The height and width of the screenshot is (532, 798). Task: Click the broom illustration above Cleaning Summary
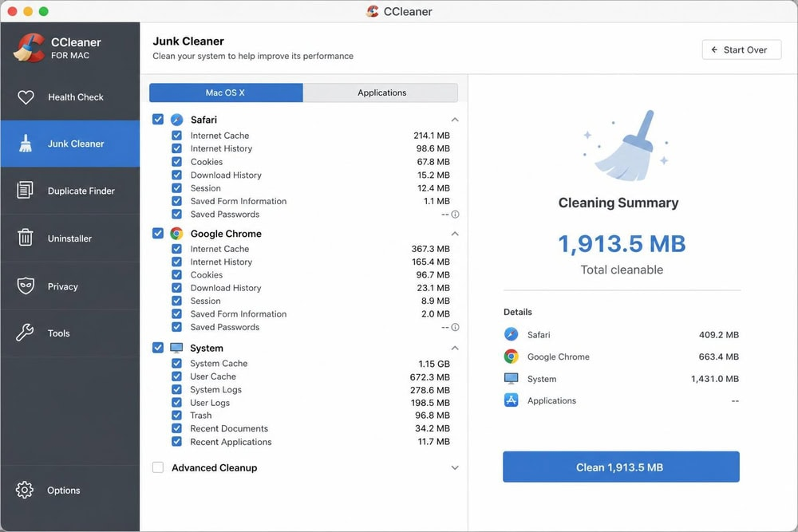coord(626,146)
